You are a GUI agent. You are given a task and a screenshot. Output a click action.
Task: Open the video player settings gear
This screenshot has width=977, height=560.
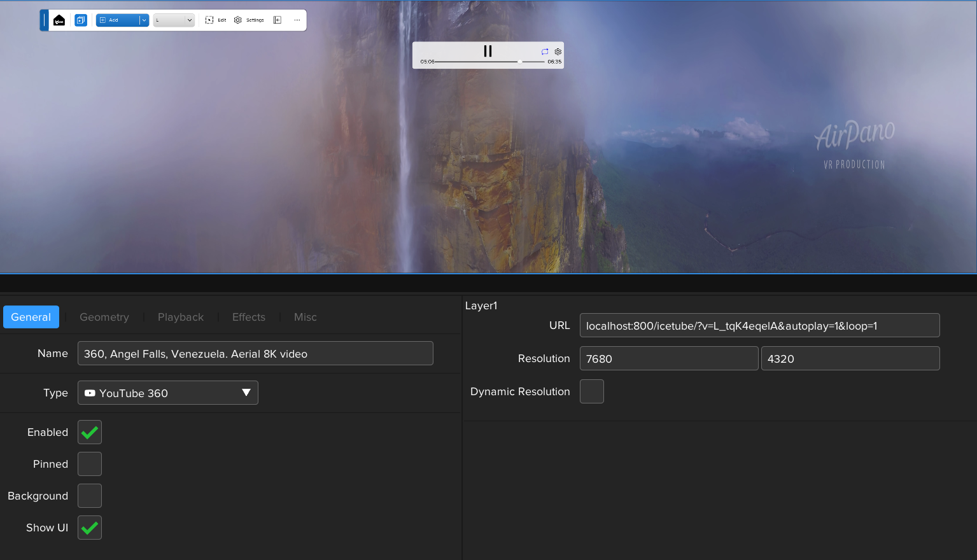558,52
